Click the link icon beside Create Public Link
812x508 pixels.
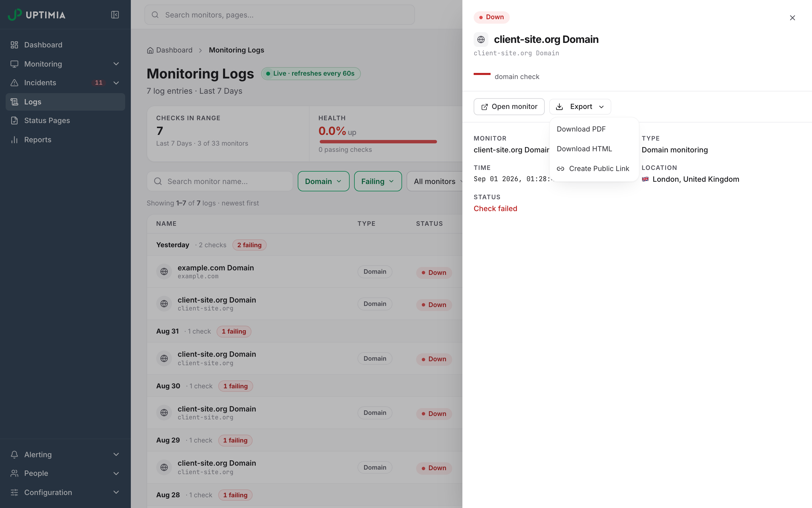pyautogui.click(x=560, y=169)
